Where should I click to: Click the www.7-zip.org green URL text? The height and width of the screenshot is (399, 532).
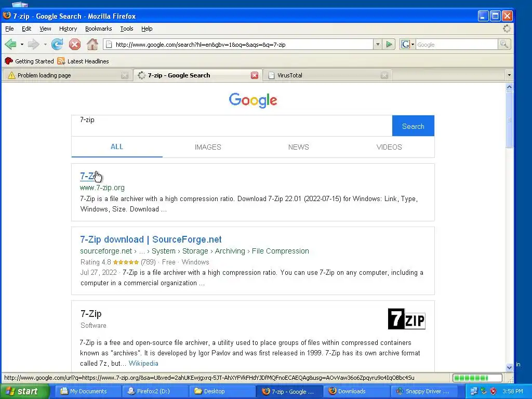[102, 188]
